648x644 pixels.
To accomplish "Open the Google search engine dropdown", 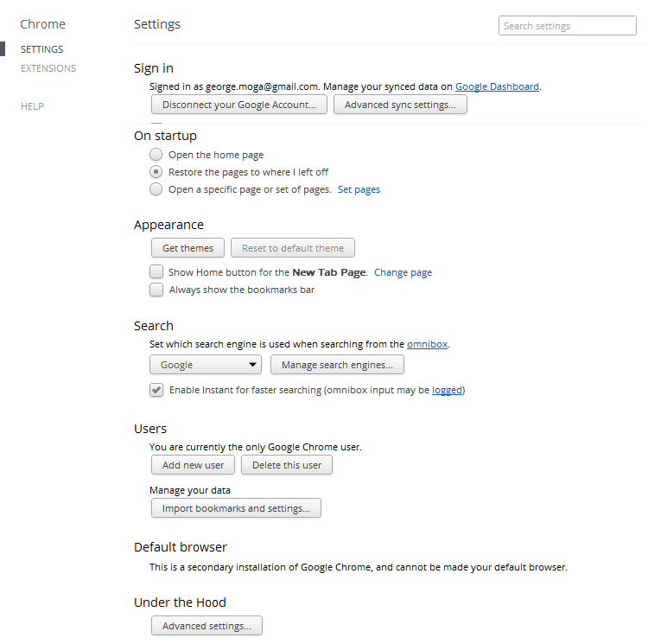I will pos(206,365).
